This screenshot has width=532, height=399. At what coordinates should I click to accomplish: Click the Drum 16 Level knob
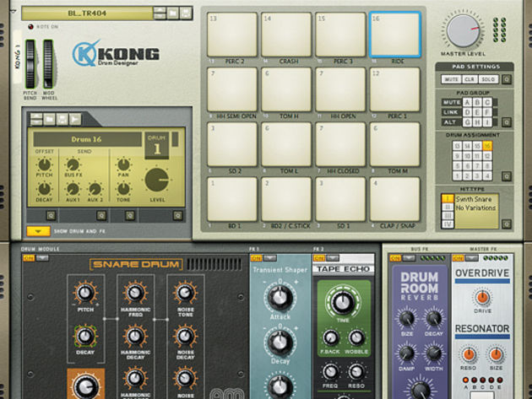point(157,180)
